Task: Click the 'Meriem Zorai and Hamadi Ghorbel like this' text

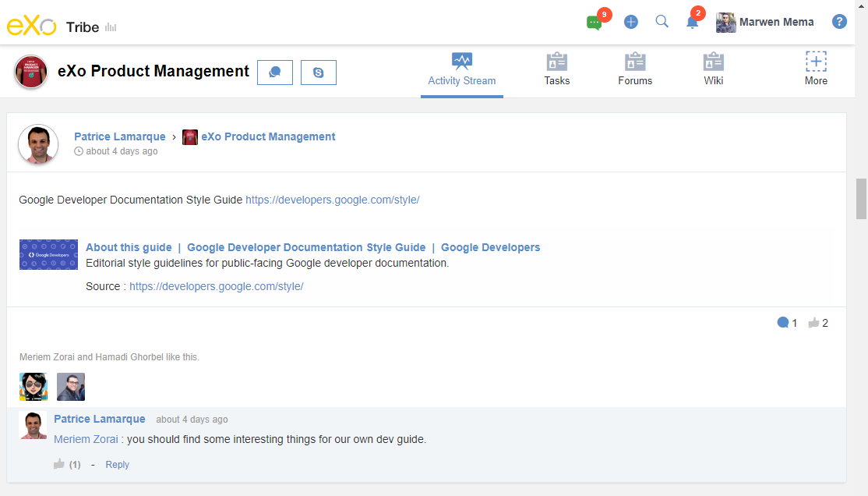Action: [x=109, y=357]
